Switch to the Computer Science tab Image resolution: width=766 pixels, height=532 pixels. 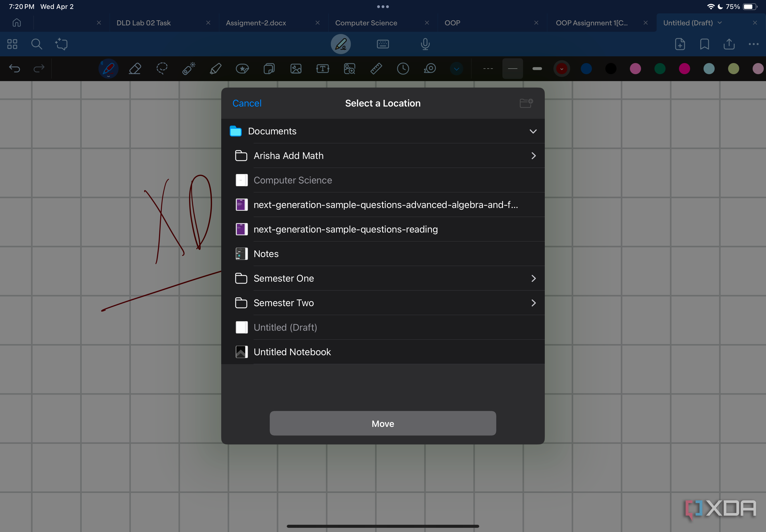[x=366, y=23]
